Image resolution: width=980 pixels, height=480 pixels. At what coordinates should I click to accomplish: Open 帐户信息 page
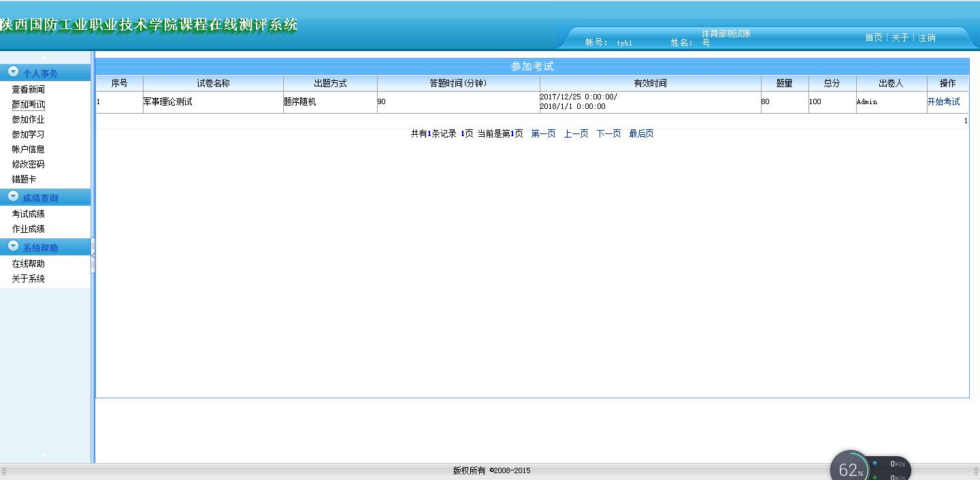click(28, 149)
